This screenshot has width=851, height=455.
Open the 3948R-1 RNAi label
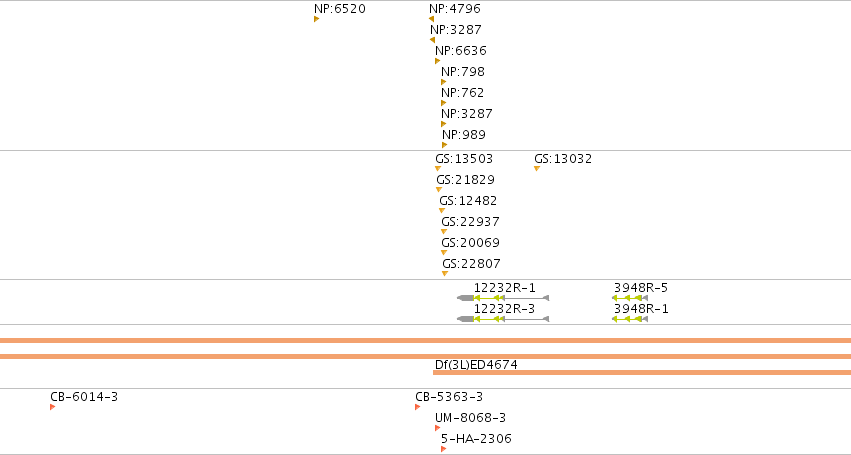tap(641, 309)
